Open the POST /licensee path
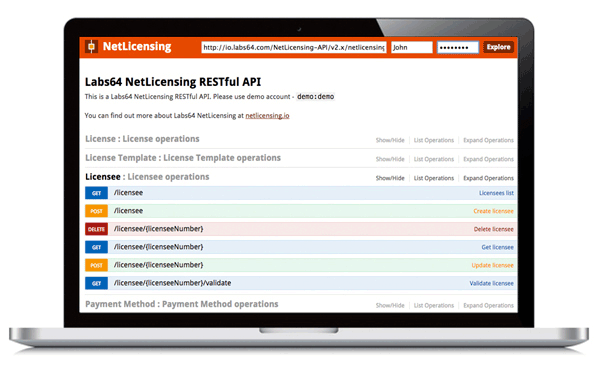Screen dimensions: 603x370 tap(128, 211)
